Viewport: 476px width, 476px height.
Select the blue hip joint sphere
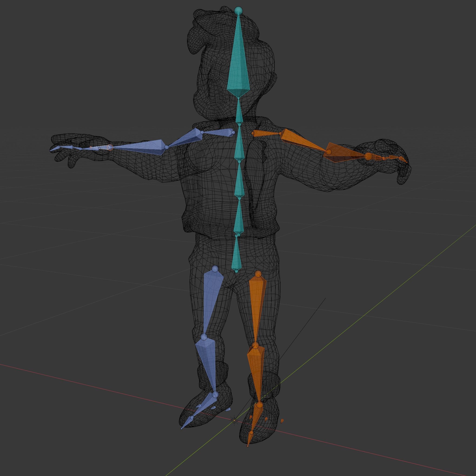point(215,268)
